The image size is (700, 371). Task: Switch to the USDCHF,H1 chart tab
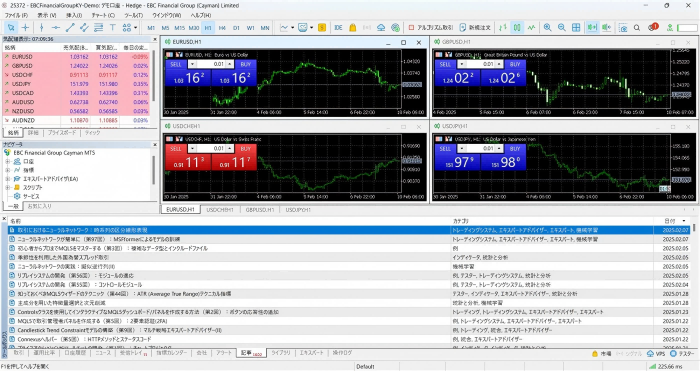(x=220, y=209)
